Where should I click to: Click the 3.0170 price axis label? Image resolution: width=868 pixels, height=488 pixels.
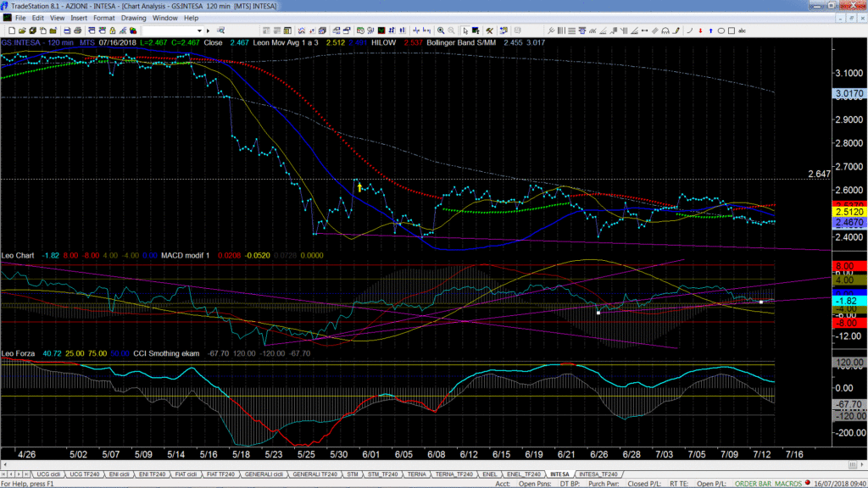(849, 93)
